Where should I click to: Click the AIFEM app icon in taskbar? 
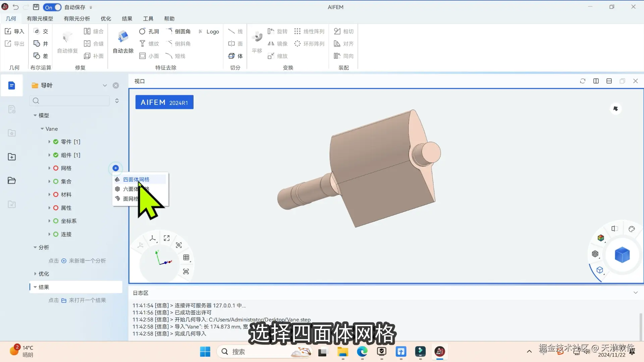pyautogui.click(x=440, y=352)
